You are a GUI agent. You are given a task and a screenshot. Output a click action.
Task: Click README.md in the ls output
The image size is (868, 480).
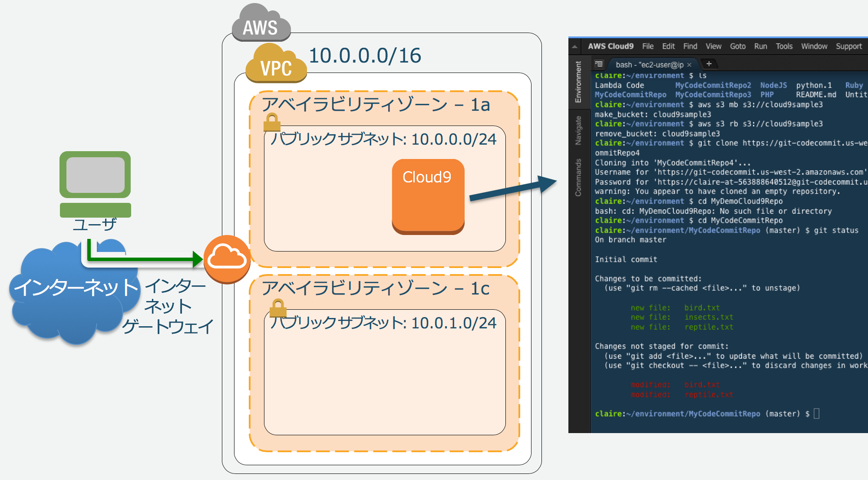(x=816, y=95)
